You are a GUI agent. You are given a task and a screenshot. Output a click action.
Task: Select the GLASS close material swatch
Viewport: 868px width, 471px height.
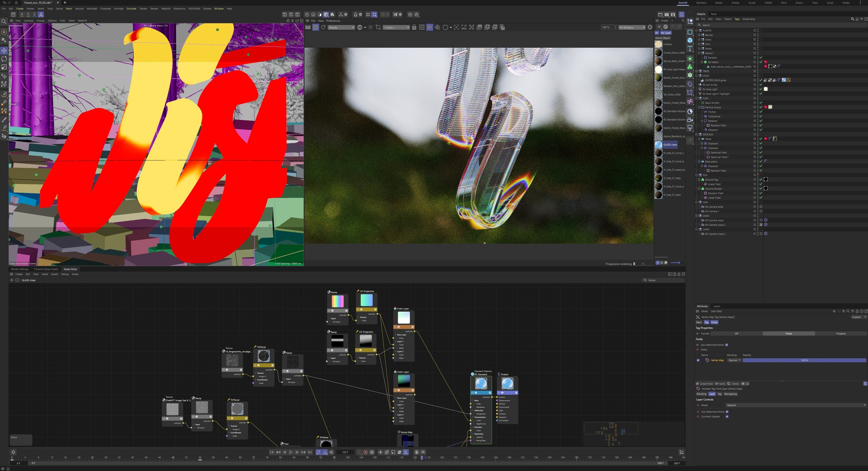pyautogui.click(x=658, y=145)
